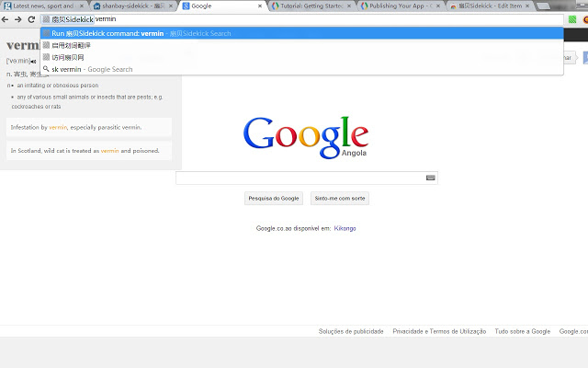This screenshot has width=588, height=368.
Task: Click 'Sinto-me com sorte' button
Action: (x=340, y=199)
